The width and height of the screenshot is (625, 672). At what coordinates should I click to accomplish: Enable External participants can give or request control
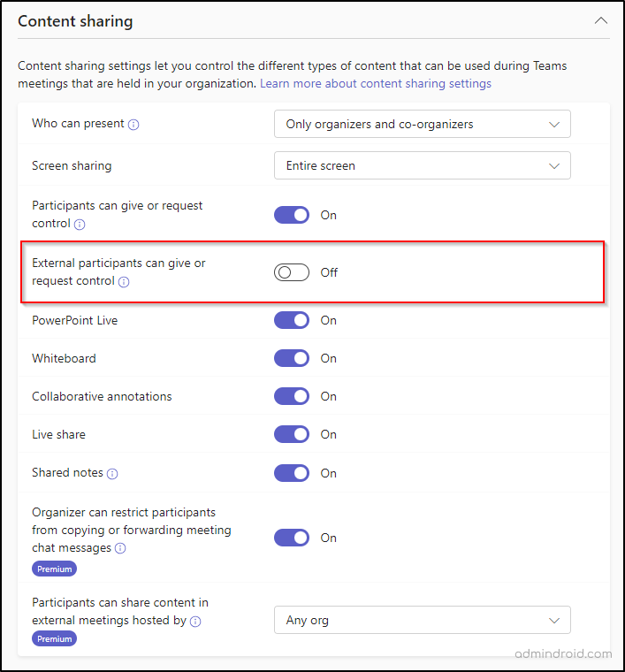[292, 272]
